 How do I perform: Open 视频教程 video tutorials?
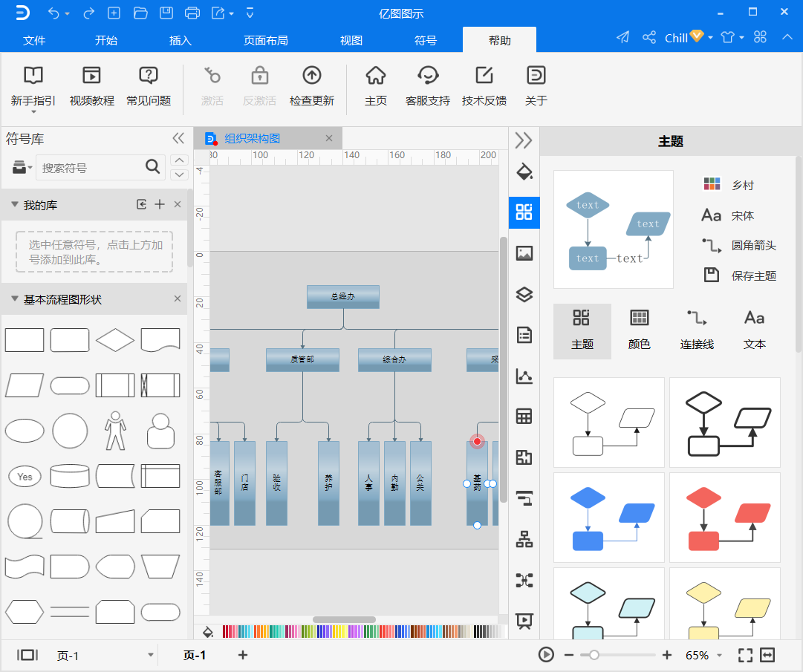tap(91, 87)
